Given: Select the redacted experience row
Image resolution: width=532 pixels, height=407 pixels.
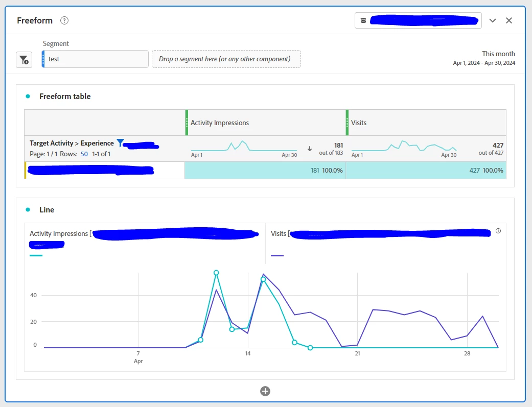Looking at the screenshot, I should 104,170.
